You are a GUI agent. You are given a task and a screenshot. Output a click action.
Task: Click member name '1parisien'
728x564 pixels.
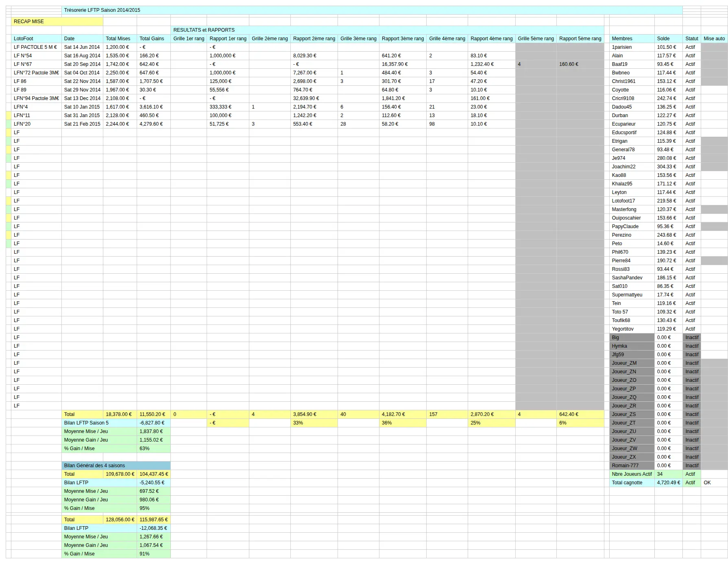tap(632, 47)
